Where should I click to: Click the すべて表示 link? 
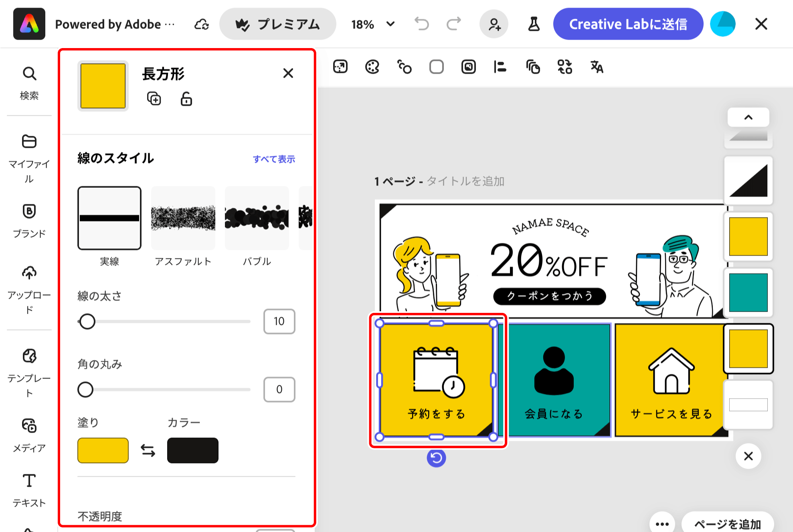274,159
